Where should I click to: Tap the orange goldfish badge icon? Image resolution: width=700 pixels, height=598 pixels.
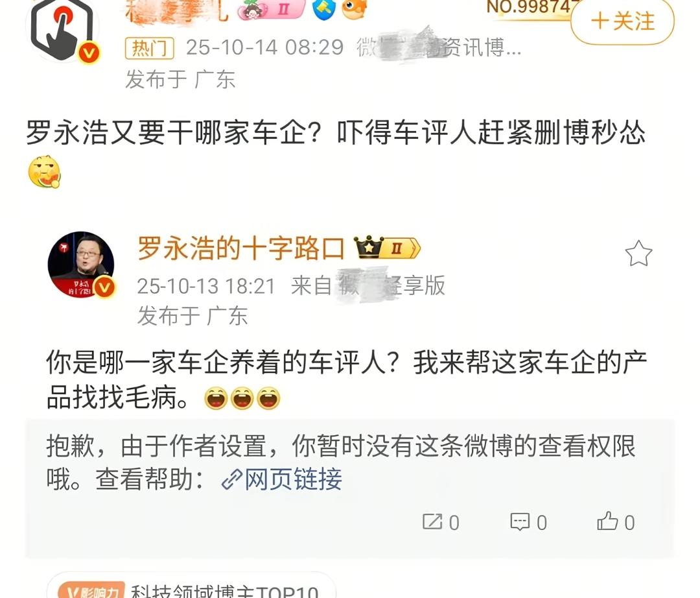pyautogui.click(x=354, y=9)
